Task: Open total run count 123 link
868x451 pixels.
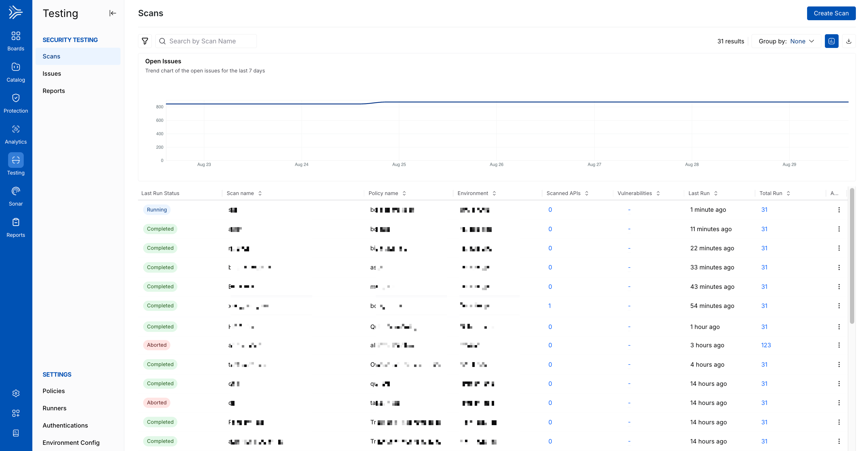Action: (766, 345)
